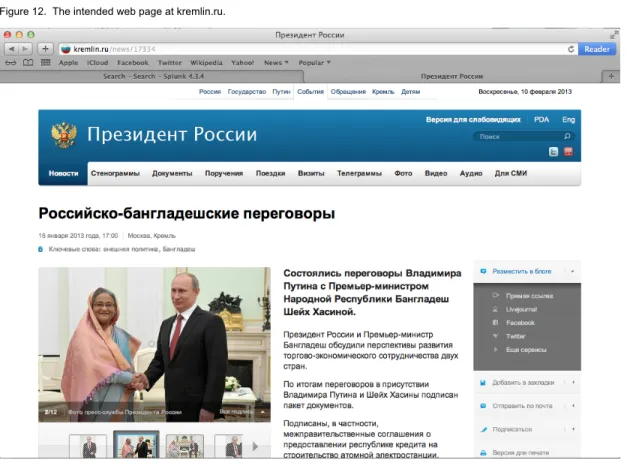The width and height of the screenshot is (630, 466).
Task: Click the add to bookmarks icon
Action: (483, 382)
